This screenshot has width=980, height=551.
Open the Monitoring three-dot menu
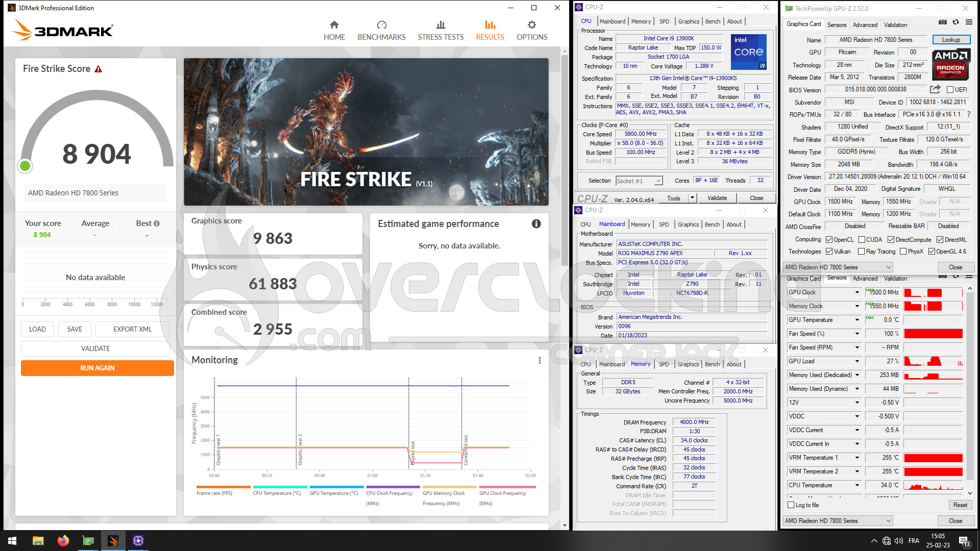(540, 360)
